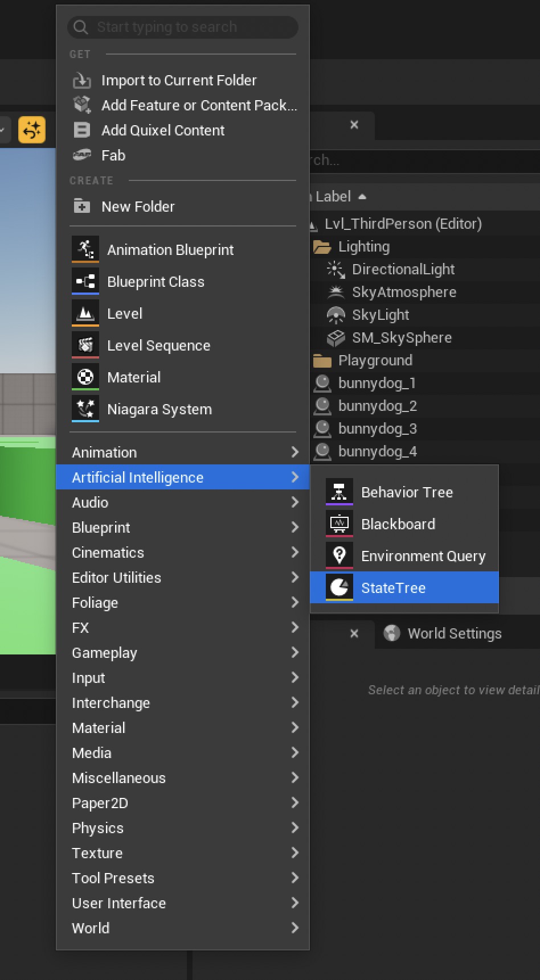The height and width of the screenshot is (980, 540).
Task: Expand the Animation submenu arrow
Action: 294,452
